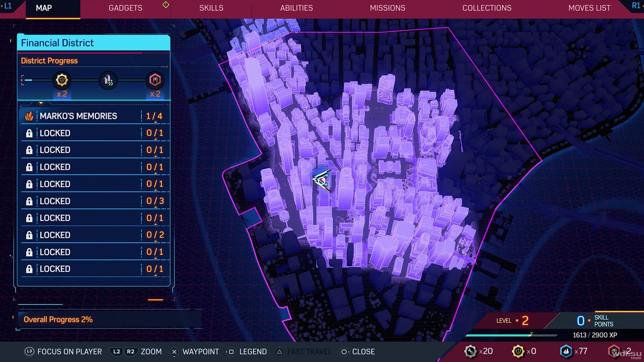Click the player marker on the map
This screenshot has width=644, height=362.
(x=322, y=181)
